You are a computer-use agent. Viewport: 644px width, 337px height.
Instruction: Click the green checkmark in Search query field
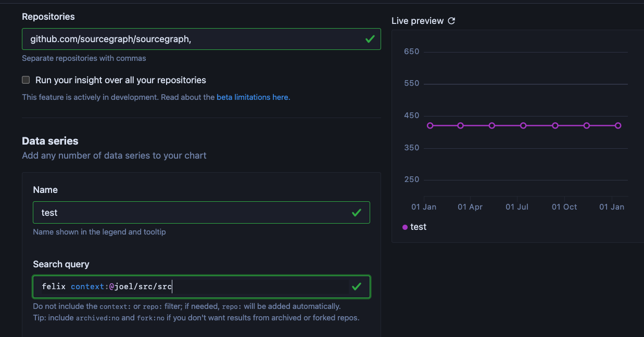[x=357, y=287]
